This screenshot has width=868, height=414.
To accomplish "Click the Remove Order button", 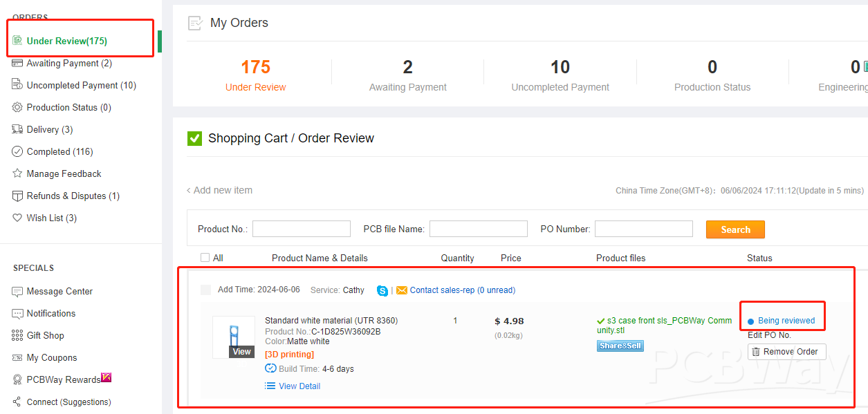I will click(x=786, y=352).
